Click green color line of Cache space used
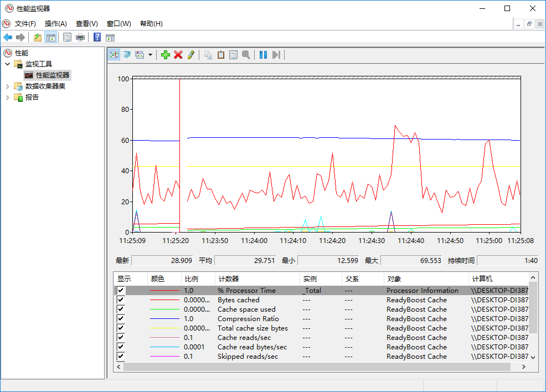This screenshot has height=392, width=546. click(x=164, y=309)
